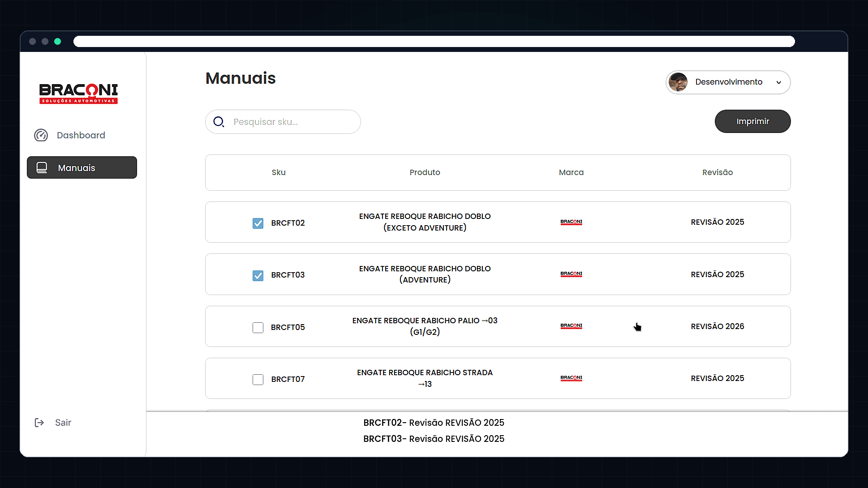The width and height of the screenshot is (868, 488).
Task: Click the Manuais page heading
Action: tap(241, 78)
